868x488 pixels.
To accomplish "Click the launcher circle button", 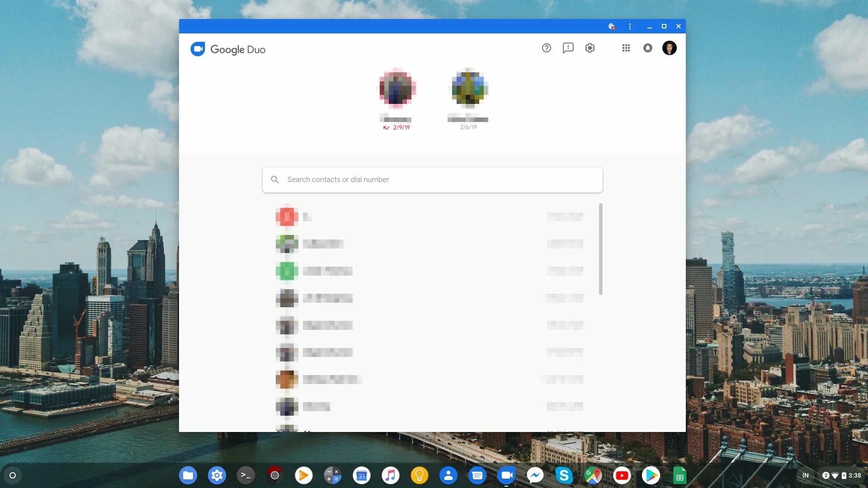I will pyautogui.click(x=13, y=475).
